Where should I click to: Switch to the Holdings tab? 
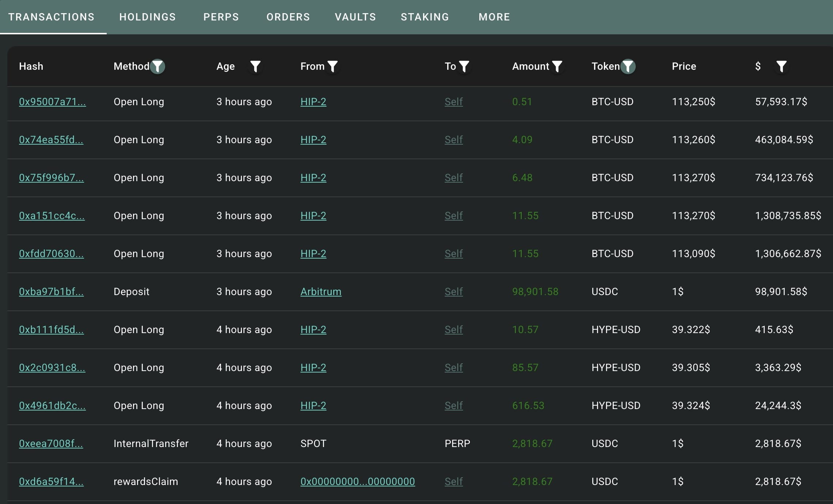[148, 17]
